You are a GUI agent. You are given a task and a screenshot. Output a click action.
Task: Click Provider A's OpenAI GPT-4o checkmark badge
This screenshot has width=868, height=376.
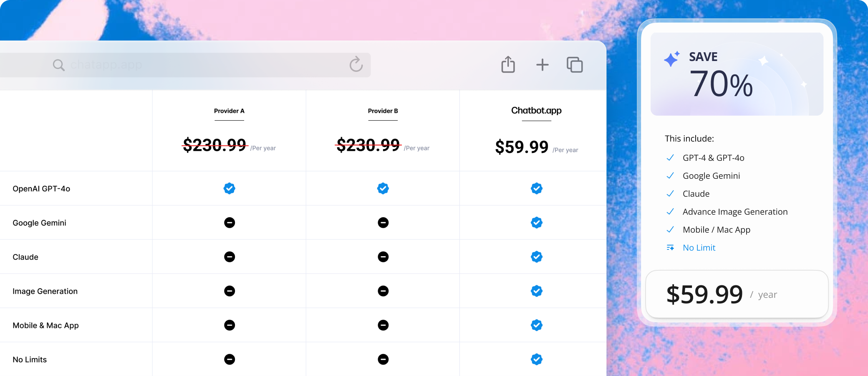230,188
